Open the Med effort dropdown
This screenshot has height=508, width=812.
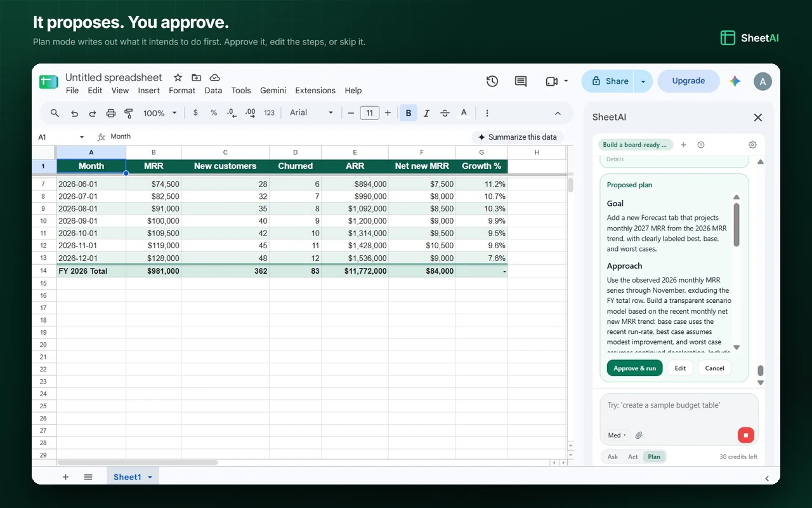coord(617,436)
